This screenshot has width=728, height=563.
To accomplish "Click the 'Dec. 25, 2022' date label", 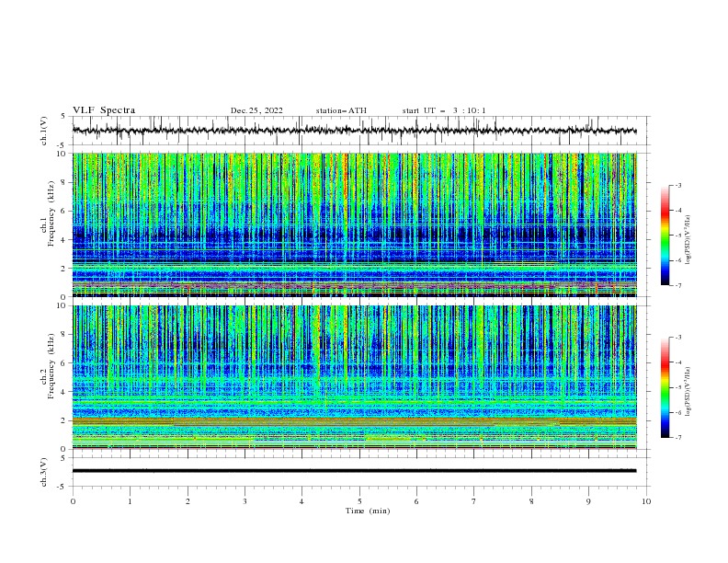I will click(x=256, y=110).
